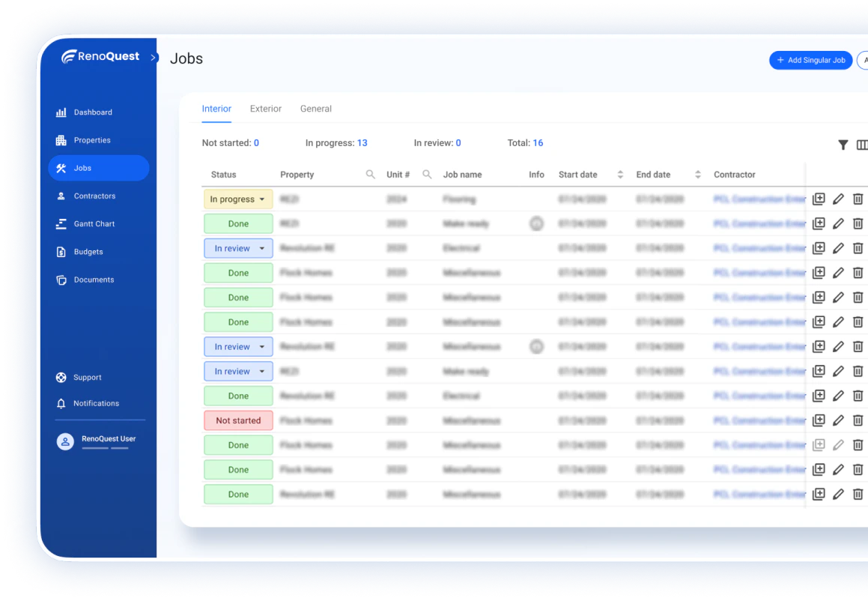Click the Property column search icon
This screenshot has width=868, height=598.
(370, 175)
